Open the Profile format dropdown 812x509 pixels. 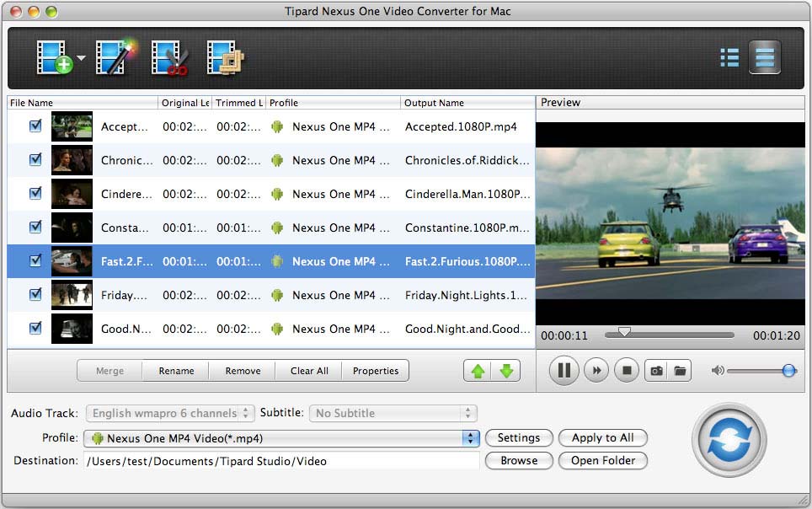[281, 438]
